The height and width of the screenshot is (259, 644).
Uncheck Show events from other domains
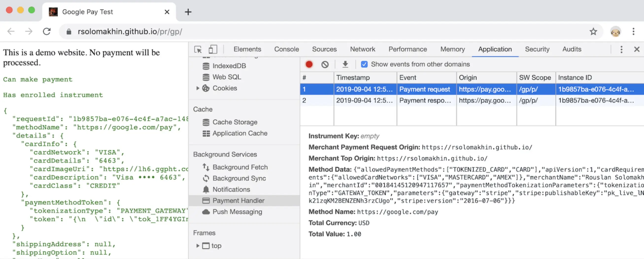tap(364, 65)
